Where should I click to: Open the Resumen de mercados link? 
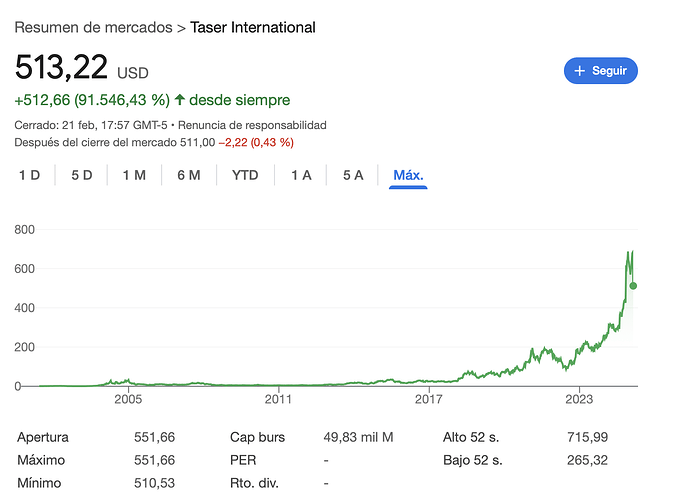[x=94, y=27]
